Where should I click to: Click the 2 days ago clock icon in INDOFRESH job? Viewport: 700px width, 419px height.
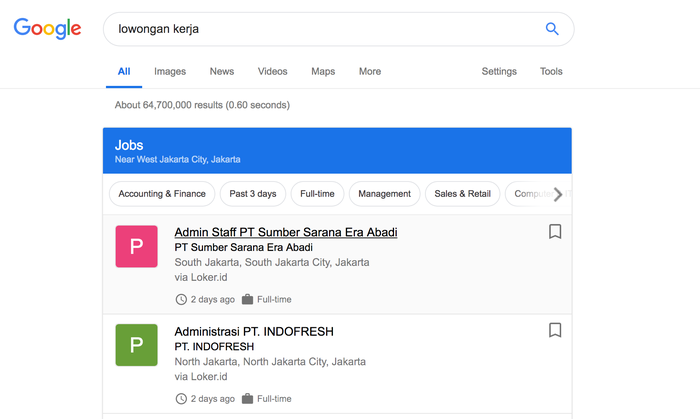[181, 399]
